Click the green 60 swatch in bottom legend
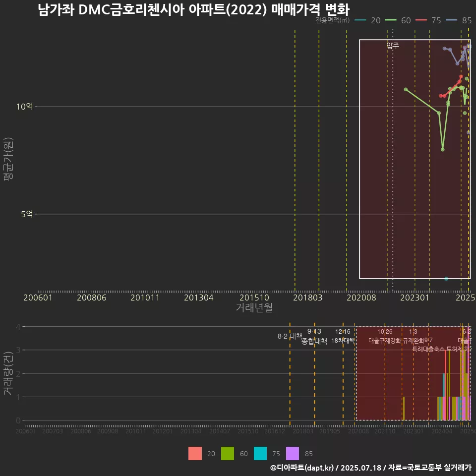The height and width of the screenshot is (476, 476). 228,453
